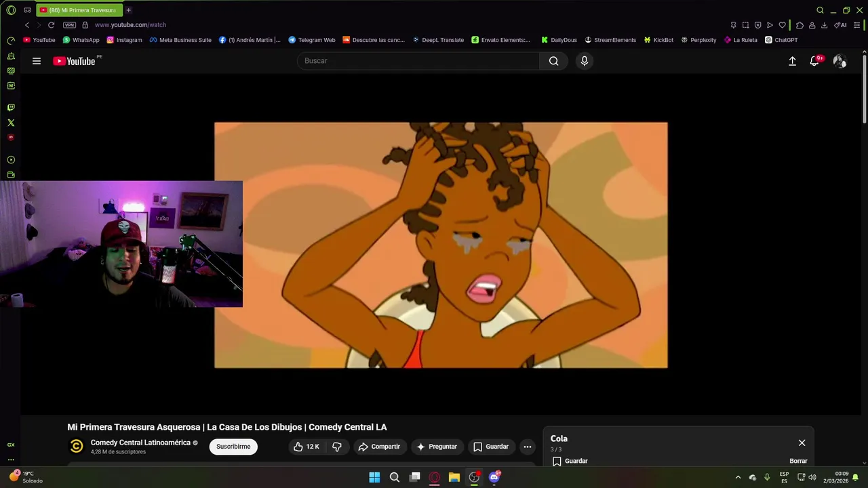Save video with Guardar button under title
Image resolution: width=868 pixels, height=488 pixels.
490,447
